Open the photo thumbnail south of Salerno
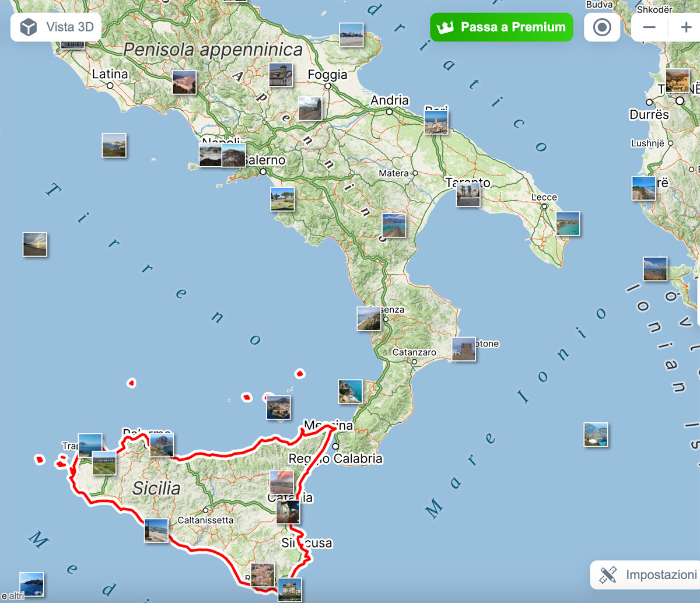 tap(282, 199)
